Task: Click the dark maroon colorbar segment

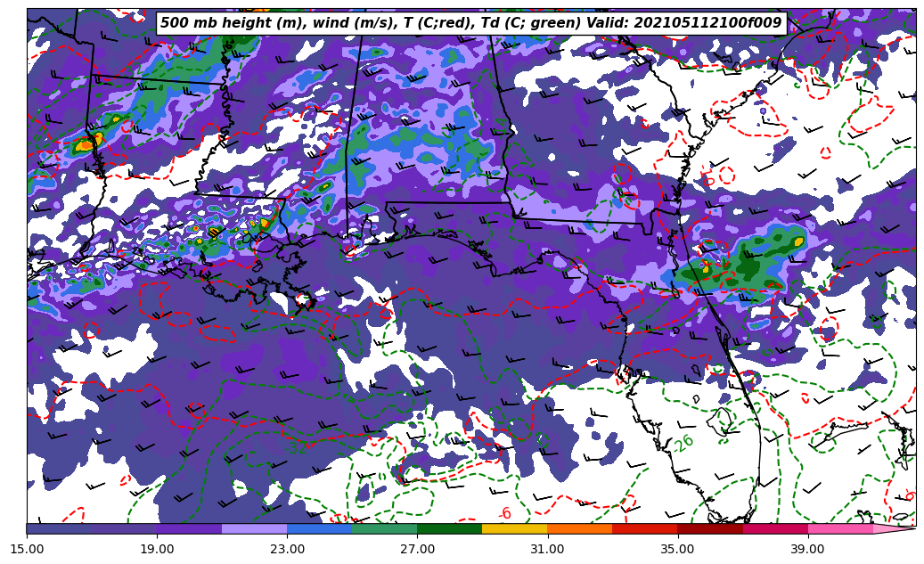Action: coord(709,528)
